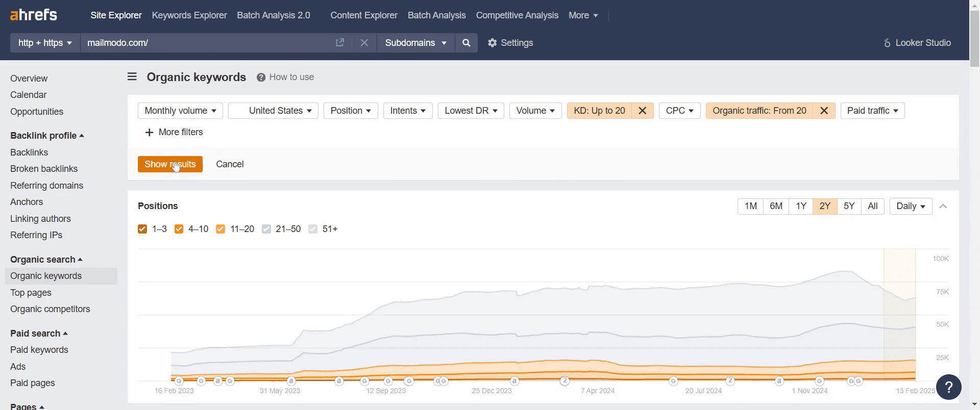Screen dimensions: 980x410
Task: Remove the Organic traffic: From 20 filter
Action: coord(824,111)
